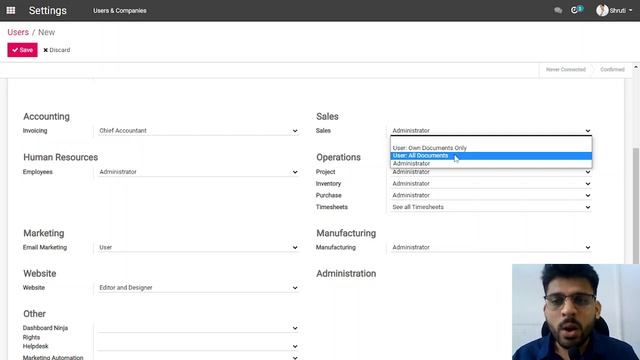Open the Website access dropdown

point(198,288)
